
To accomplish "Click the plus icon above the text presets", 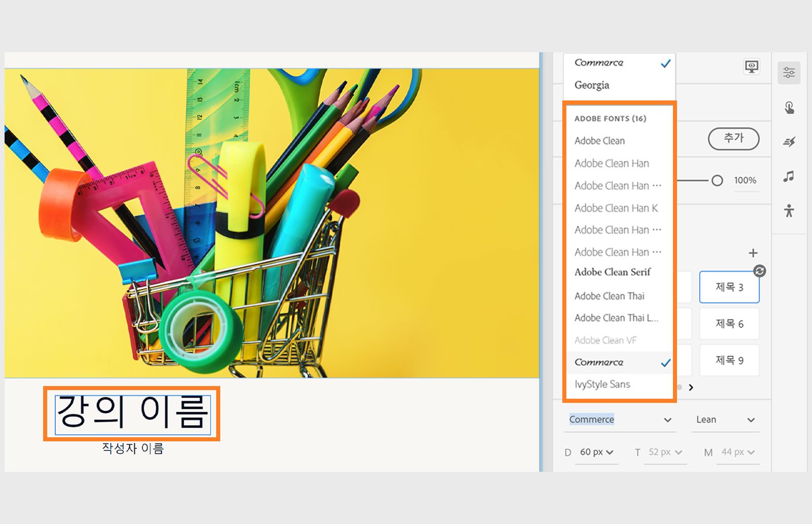I will [753, 253].
